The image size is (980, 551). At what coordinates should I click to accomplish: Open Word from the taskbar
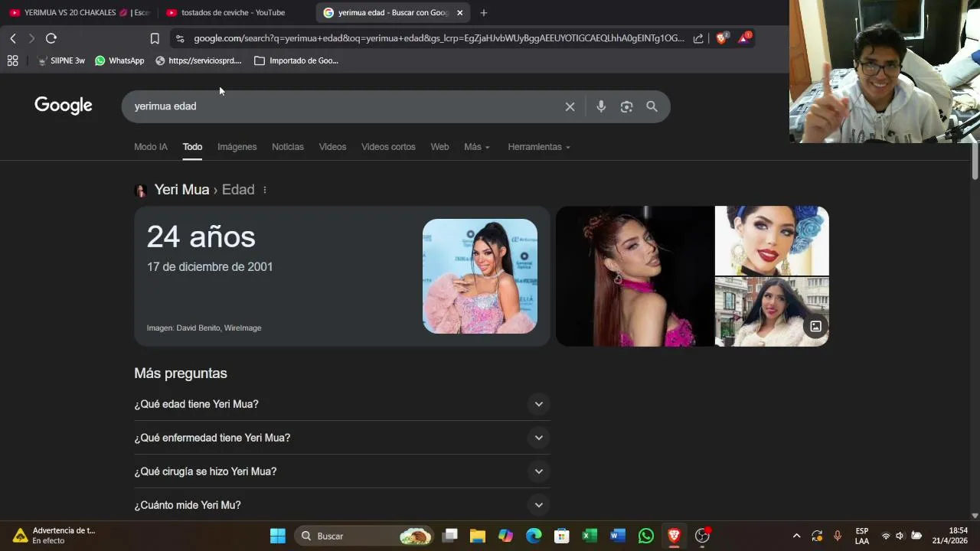coord(618,536)
